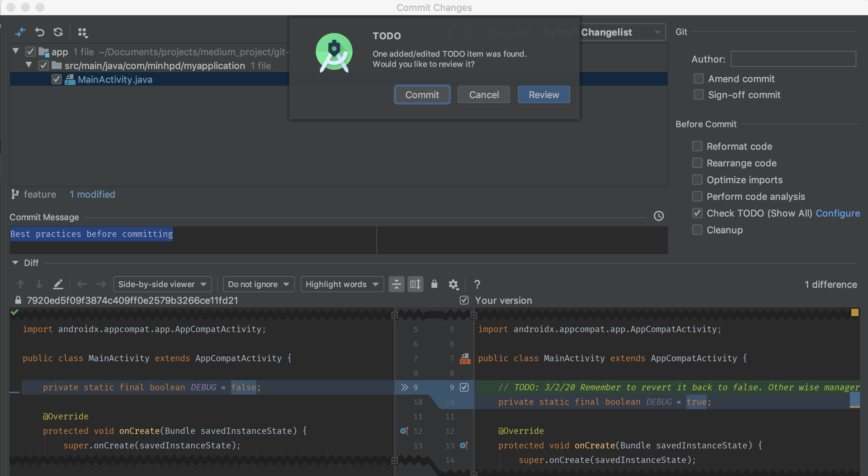Click the Refresh changes icon
The image size is (868, 476).
[58, 32]
